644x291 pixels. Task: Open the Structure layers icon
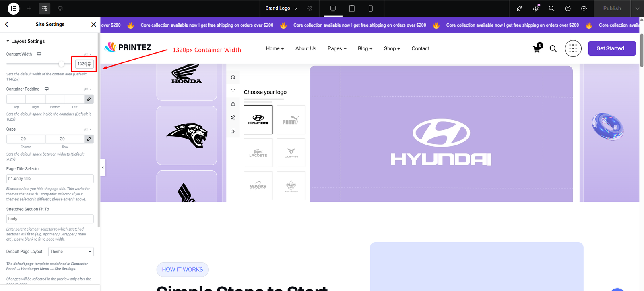point(60,8)
